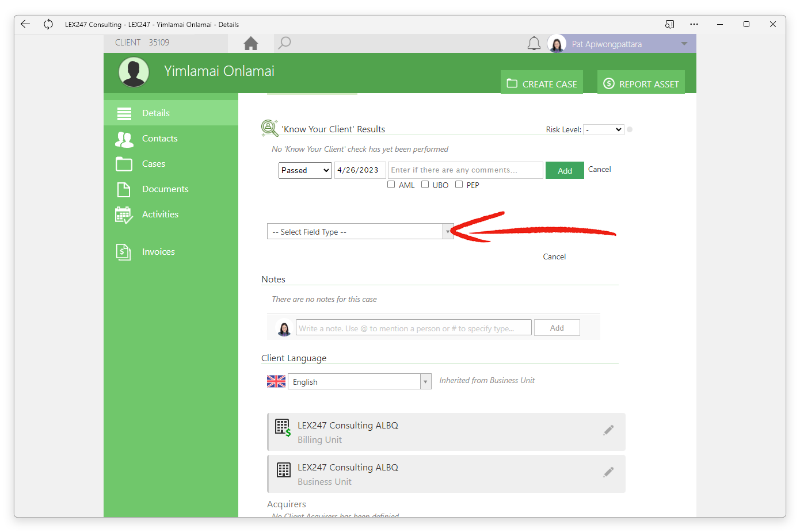Cancel the field type selection
The image size is (800, 532).
click(x=554, y=257)
